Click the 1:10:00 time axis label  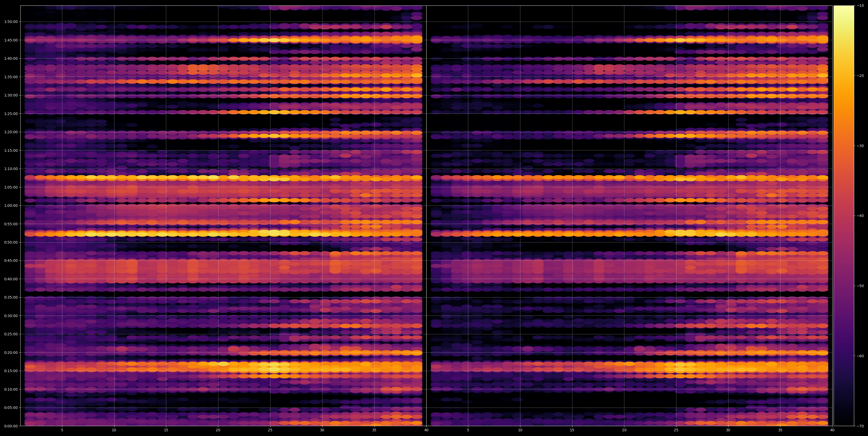click(x=11, y=169)
